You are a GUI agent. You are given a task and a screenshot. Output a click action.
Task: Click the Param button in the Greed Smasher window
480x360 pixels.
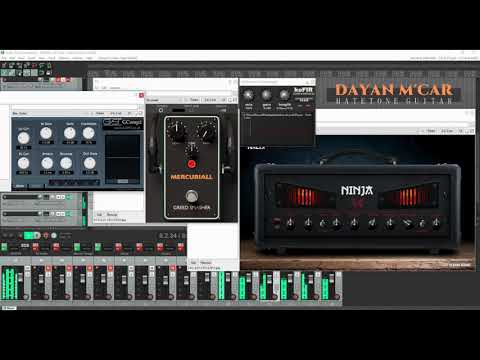pyautogui.click(x=194, y=100)
